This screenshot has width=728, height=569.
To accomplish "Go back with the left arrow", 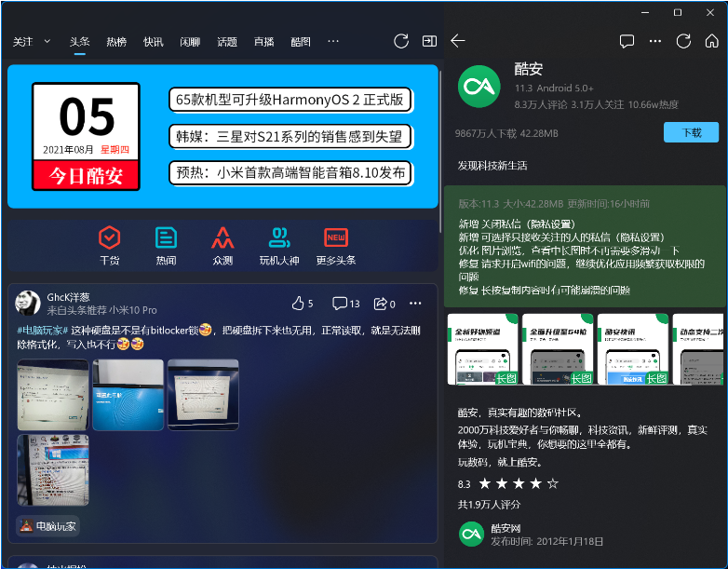I will pyautogui.click(x=458, y=41).
